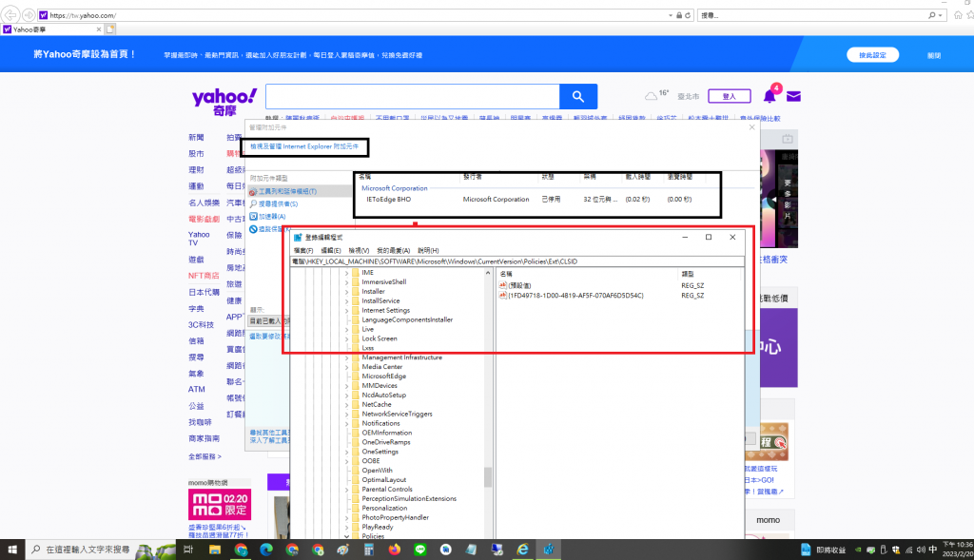Click the Registry Editor address path bar

pyautogui.click(x=516, y=261)
